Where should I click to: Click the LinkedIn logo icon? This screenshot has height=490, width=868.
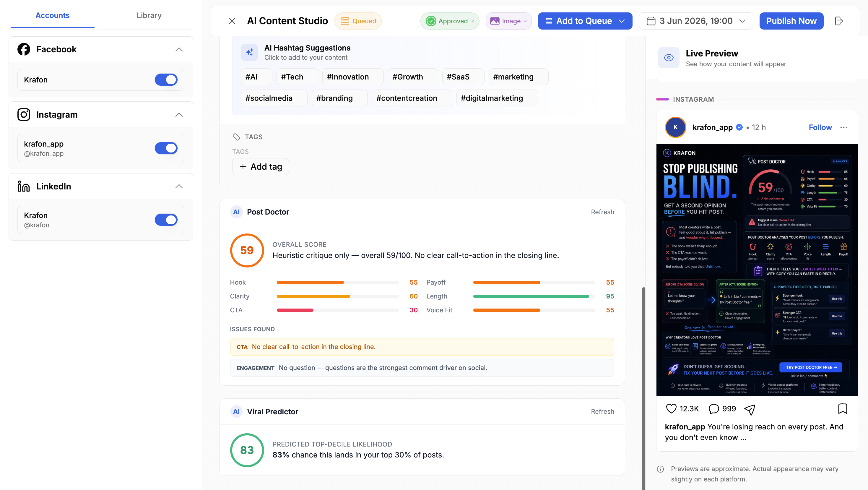[x=24, y=186]
